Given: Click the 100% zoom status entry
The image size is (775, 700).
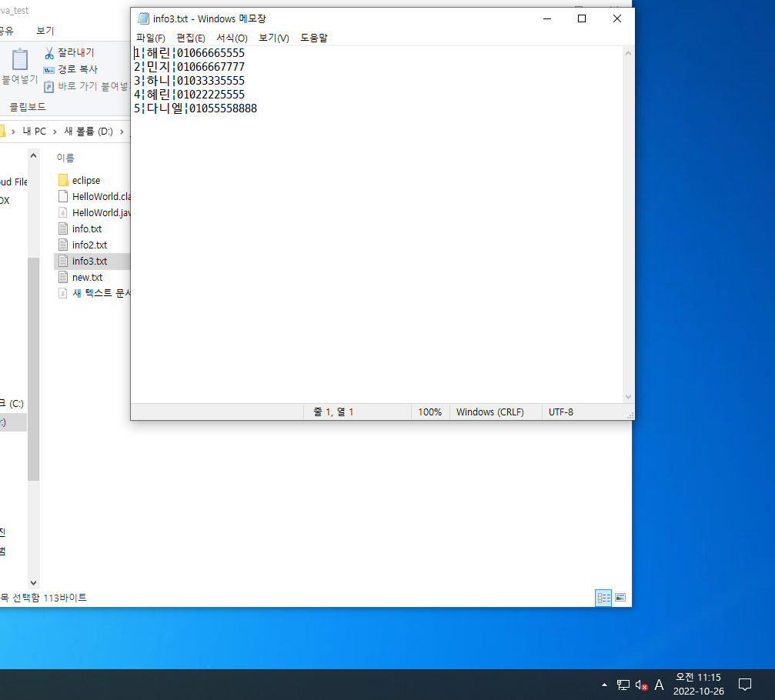Looking at the screenshot, I should coord(429,412).
